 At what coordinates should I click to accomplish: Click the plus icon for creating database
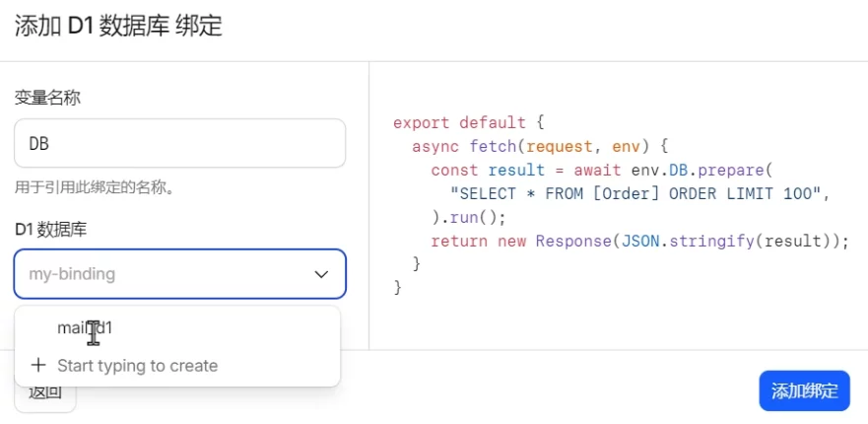[x=38, y=366]
